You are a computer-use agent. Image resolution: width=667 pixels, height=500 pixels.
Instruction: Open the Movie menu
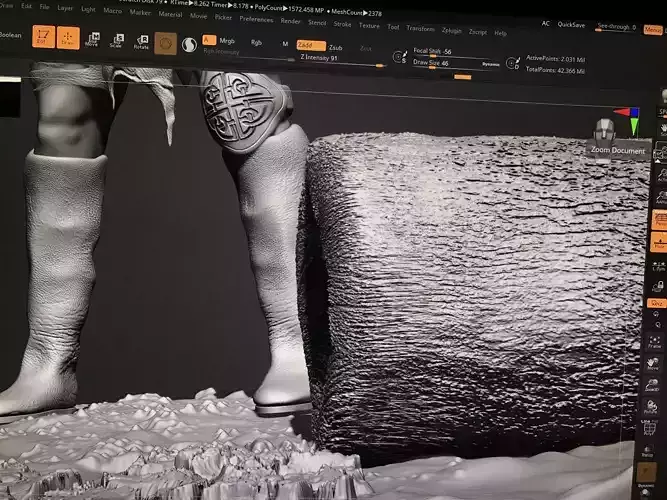pos(198,16)
